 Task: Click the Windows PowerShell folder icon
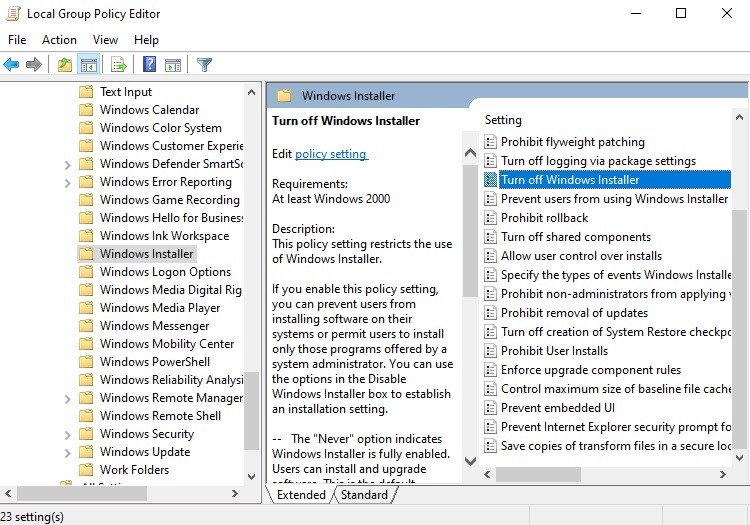coord(86,362)
